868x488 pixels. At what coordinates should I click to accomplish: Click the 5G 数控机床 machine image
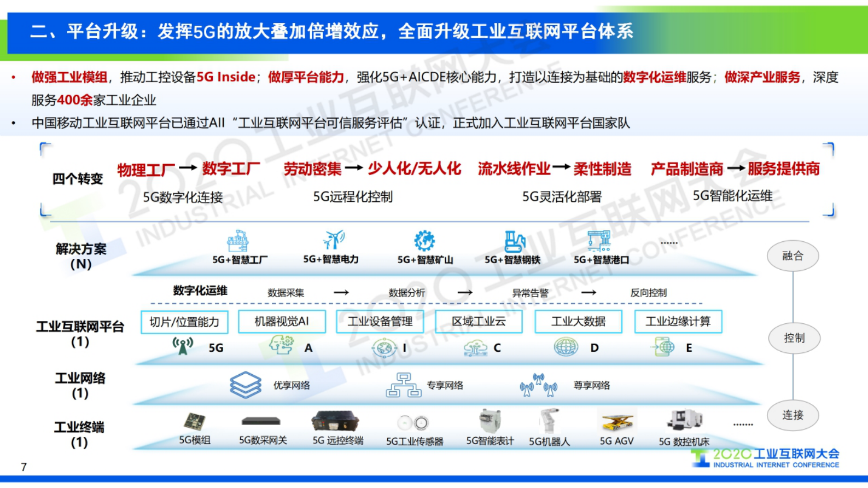click(x=684, y=420)
